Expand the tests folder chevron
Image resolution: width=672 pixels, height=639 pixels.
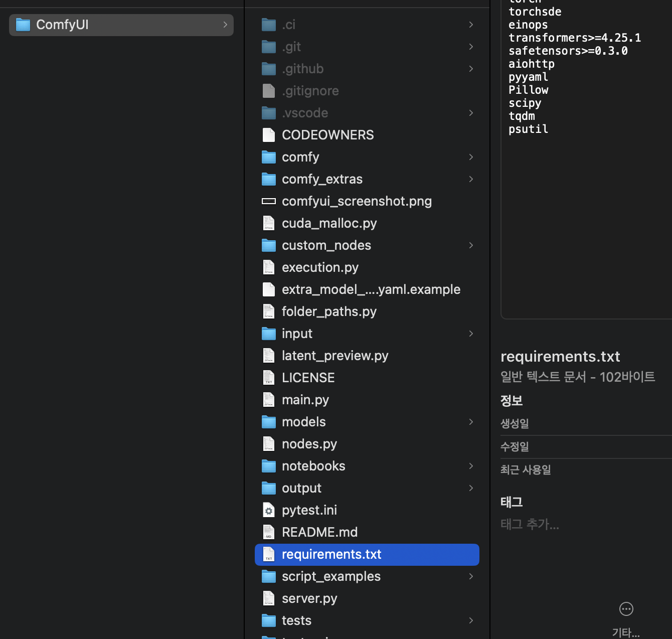471,620
